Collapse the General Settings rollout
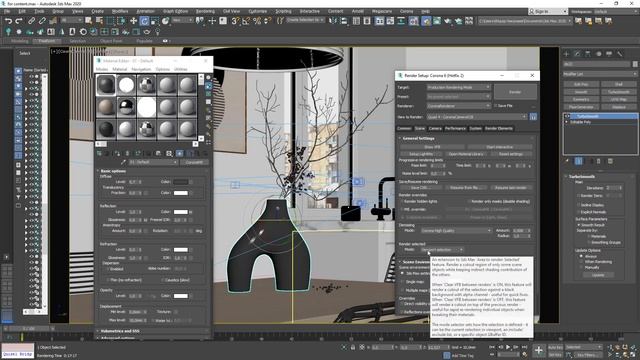This screenshot has height=360, width=640. [418, 138]
